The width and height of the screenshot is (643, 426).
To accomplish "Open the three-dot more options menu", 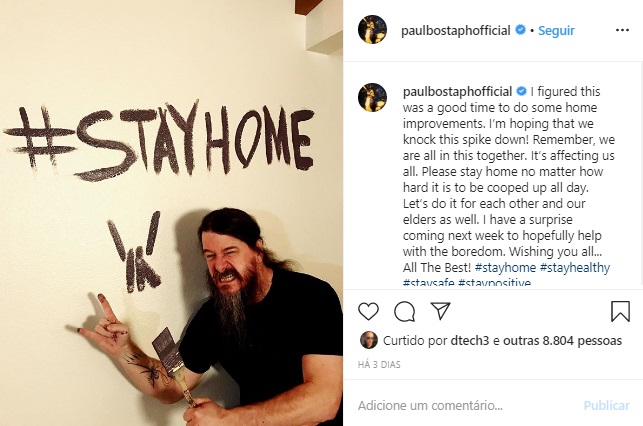I will point(622,30).
